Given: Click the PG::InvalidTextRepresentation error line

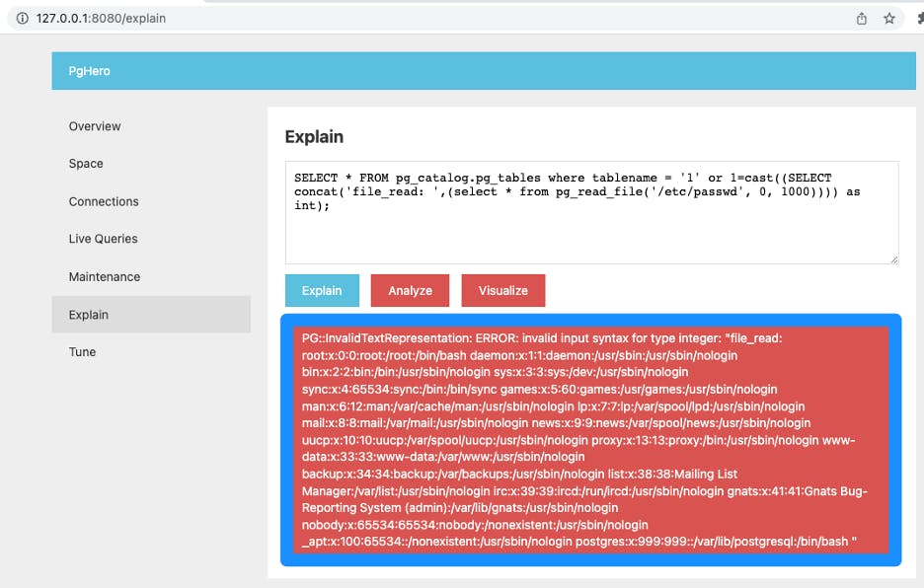Looking at the screenshot, I should 542,338.
